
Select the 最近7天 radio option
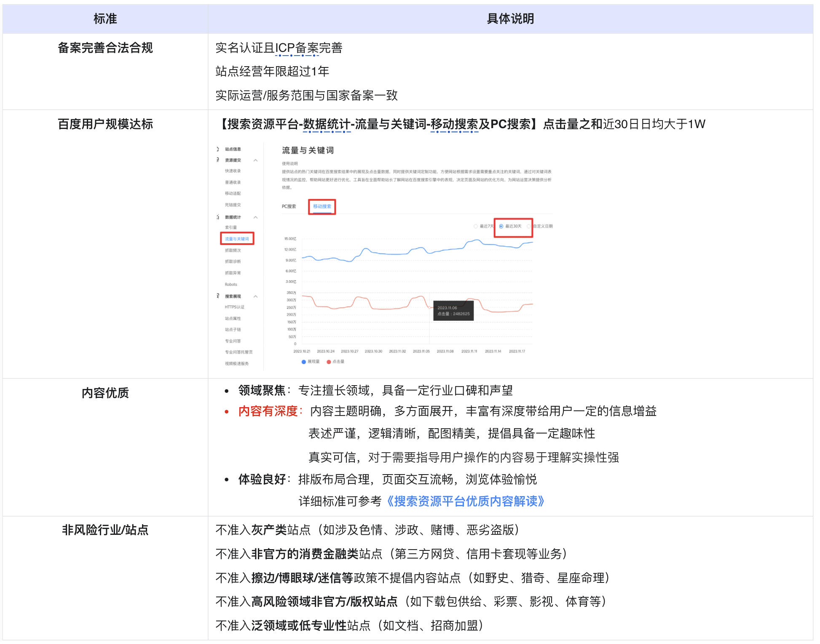(475, 226)
